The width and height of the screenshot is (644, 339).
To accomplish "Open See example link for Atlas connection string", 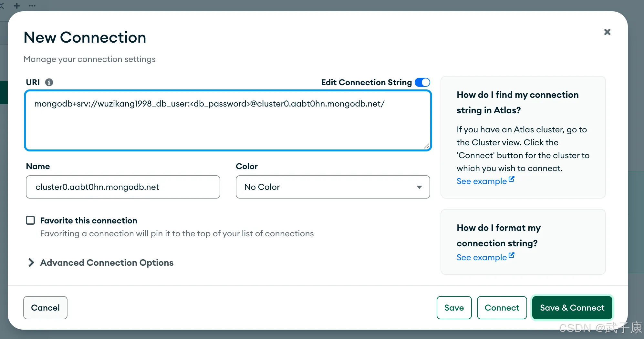I will tap(482, 181).
